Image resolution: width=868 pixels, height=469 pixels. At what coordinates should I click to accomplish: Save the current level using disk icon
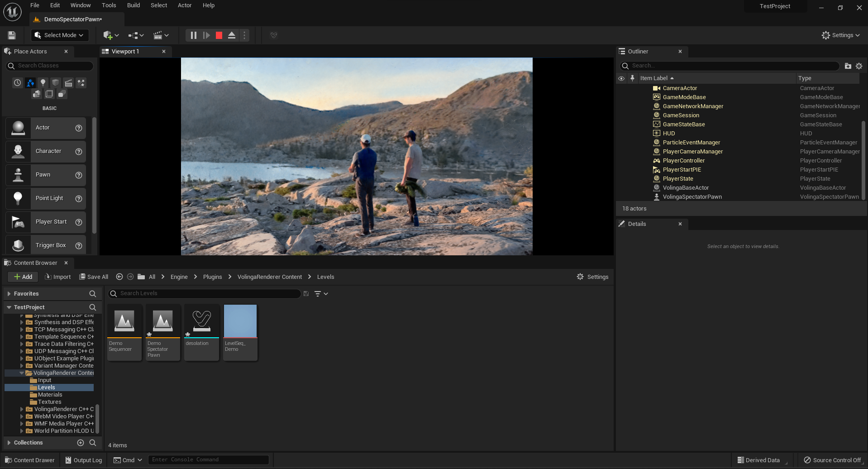click(12, 35)
